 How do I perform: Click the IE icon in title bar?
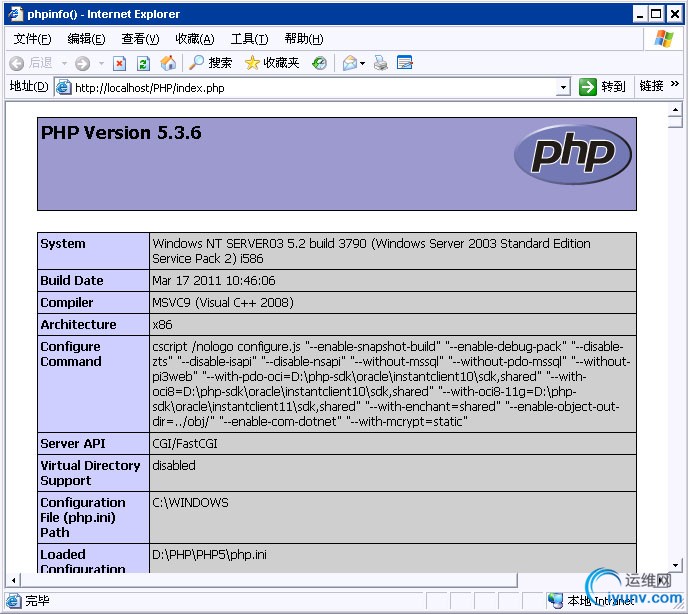tap(16, 14)
